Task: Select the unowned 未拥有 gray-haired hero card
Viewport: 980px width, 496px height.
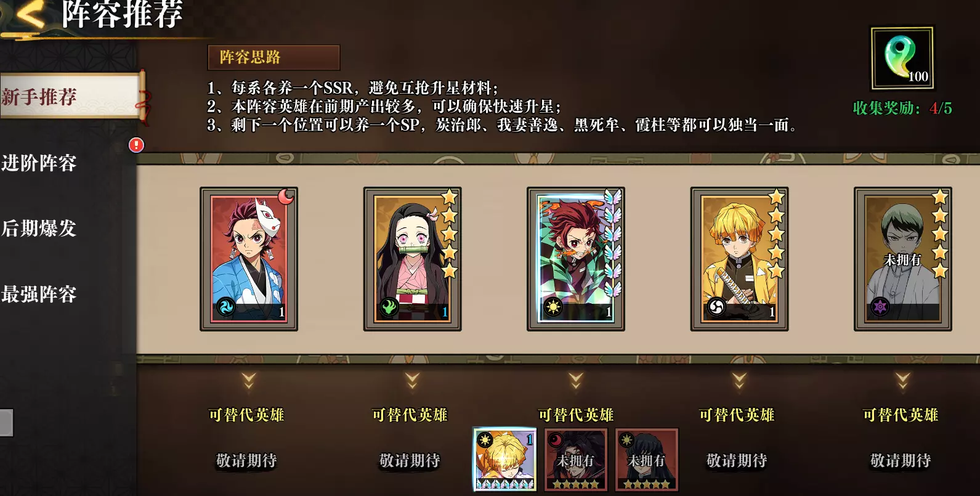Action: pos(902,259)
